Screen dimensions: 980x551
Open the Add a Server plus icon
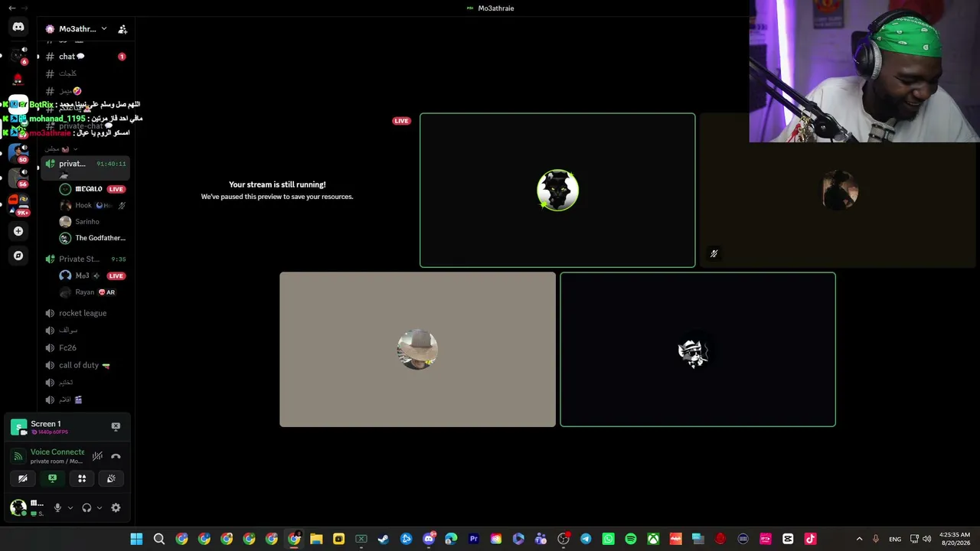18,231
